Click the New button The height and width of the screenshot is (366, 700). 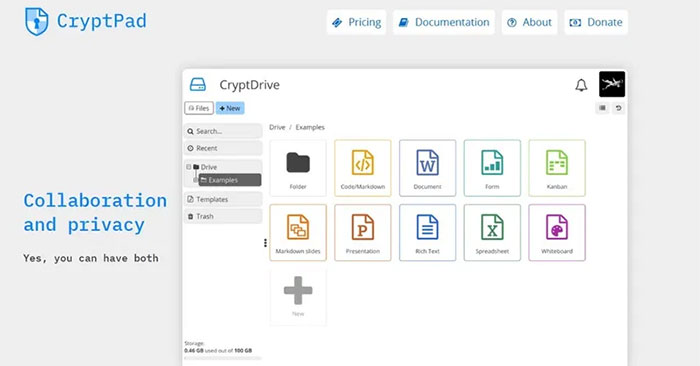tap(230, 108)
